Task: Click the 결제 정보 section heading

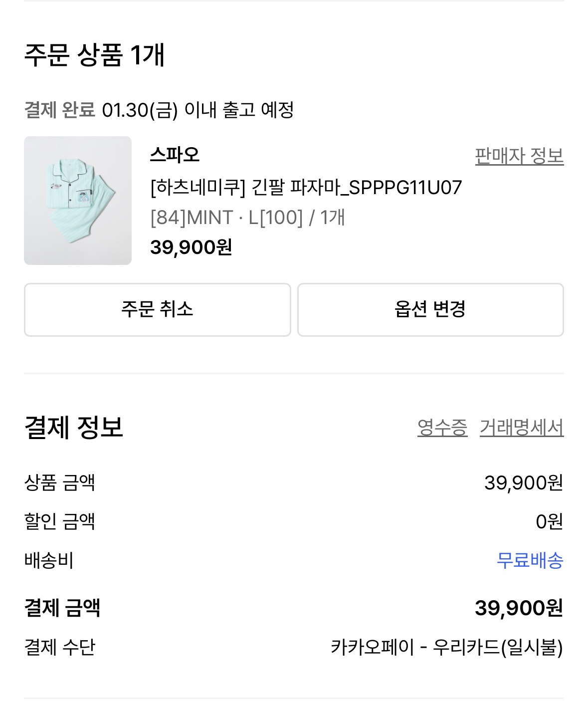Action: (x=73, y=428)
